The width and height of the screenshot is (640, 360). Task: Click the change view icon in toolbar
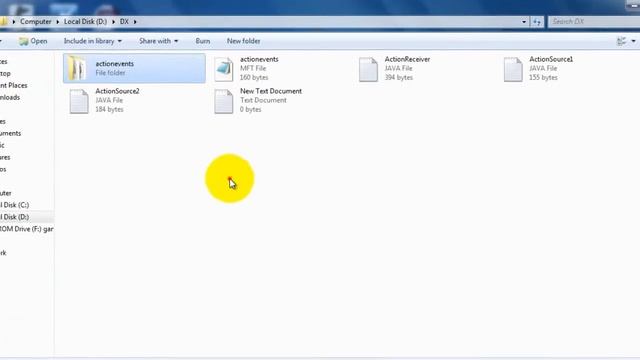click(621, 41)
